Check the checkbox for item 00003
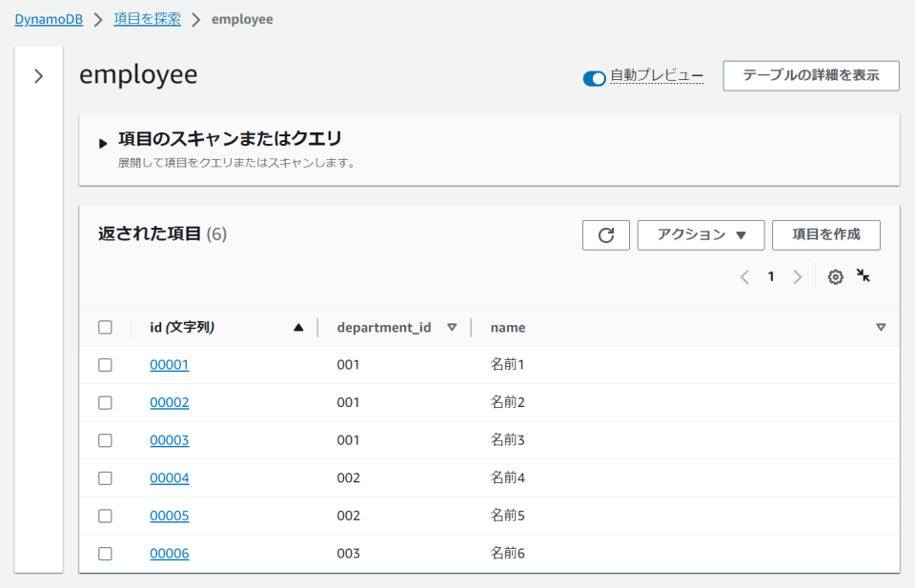The width and height of the screenshot is (915, 588). pos(105,439)
